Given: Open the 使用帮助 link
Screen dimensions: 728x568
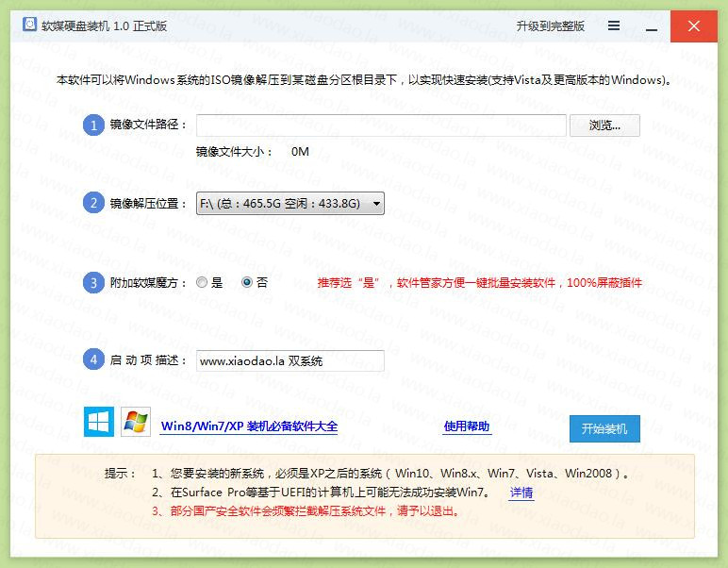Looking at the screenshot, I should 467,426.
